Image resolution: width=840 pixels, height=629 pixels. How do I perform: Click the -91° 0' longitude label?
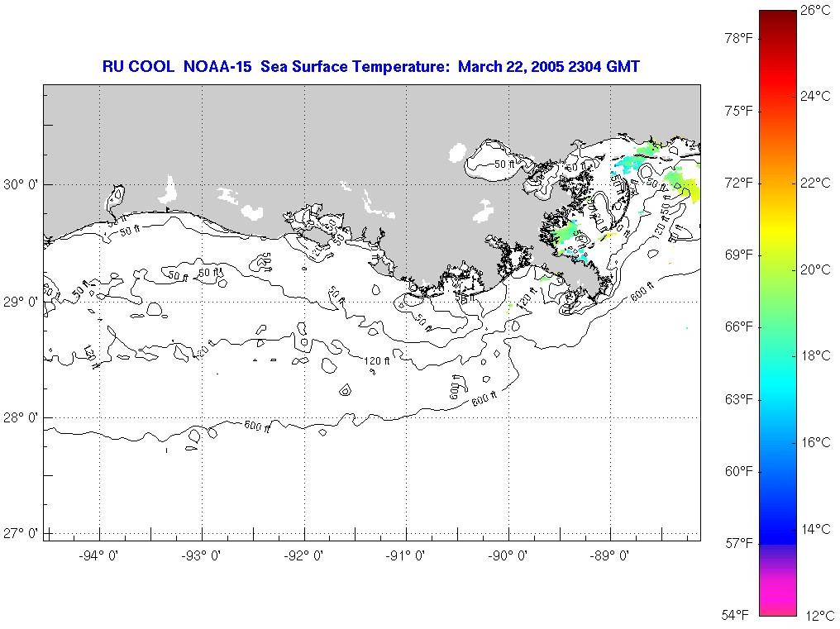coord(406,555)
